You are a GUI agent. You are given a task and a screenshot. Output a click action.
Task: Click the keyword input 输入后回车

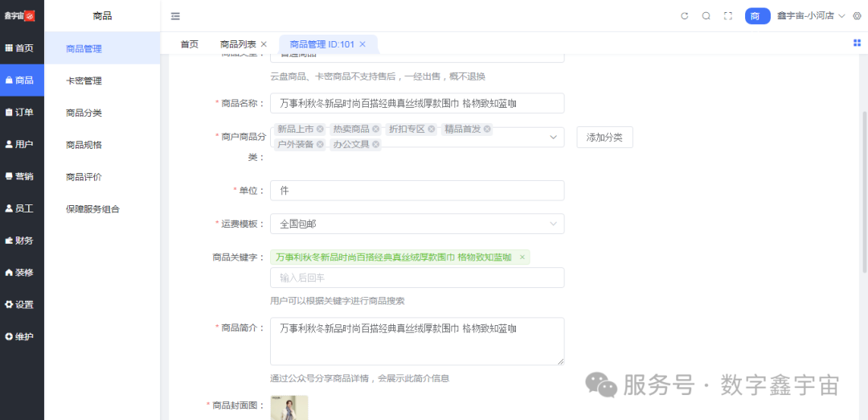417,278
